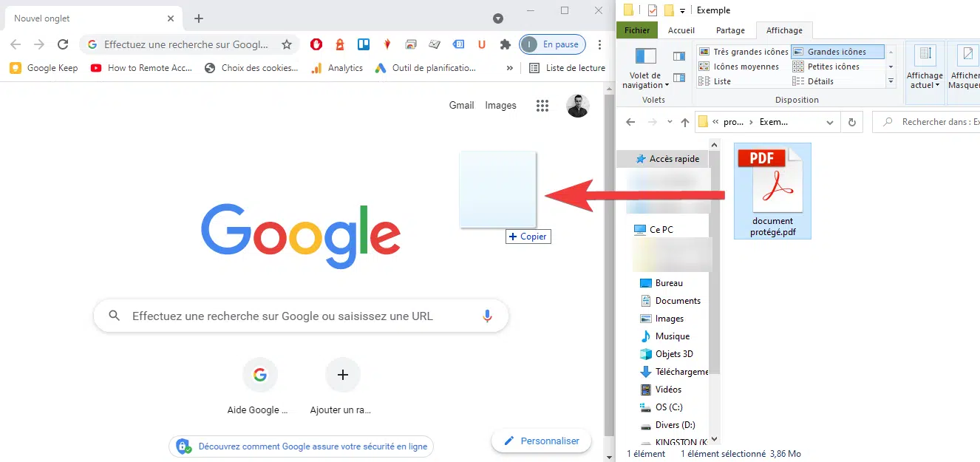Choose Grandes icônes layout
Image resolution: width=980 pixels, height=462 pixels.
click(838, 52)
